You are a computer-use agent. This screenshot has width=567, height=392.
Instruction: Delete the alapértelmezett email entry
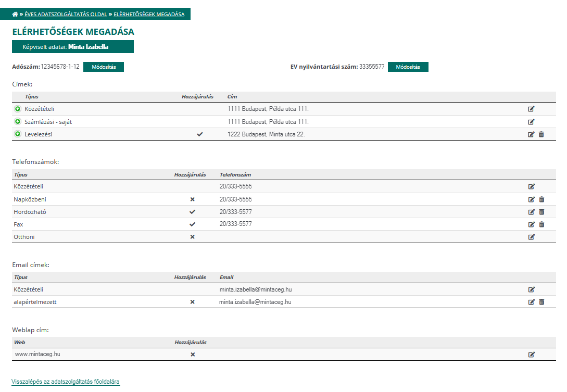(541, 302)
